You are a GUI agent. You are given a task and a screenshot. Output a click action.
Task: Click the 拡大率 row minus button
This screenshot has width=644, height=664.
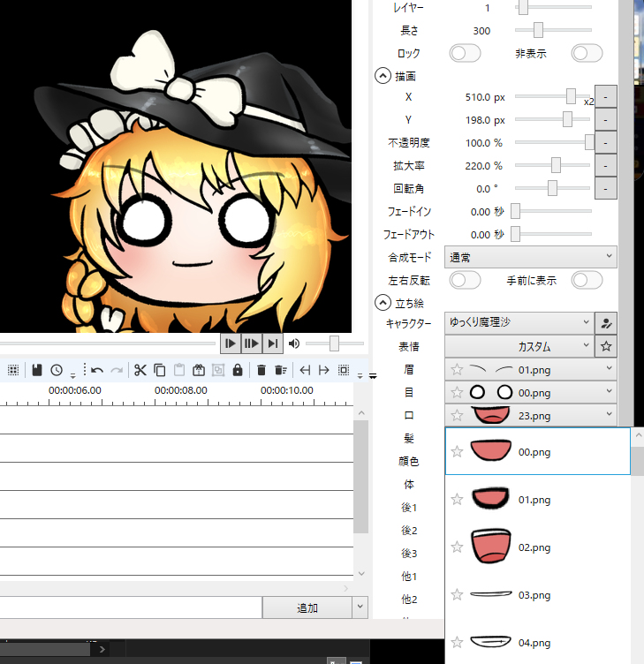click(x=605, y=166)
